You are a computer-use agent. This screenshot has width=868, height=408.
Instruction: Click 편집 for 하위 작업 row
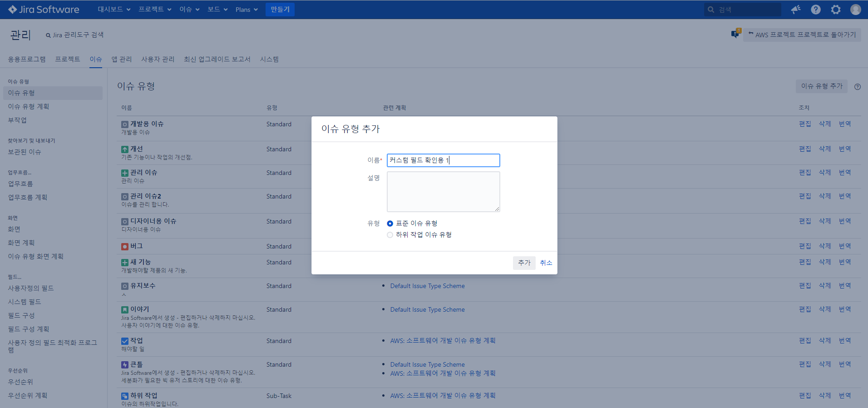(x=805, y=396)
